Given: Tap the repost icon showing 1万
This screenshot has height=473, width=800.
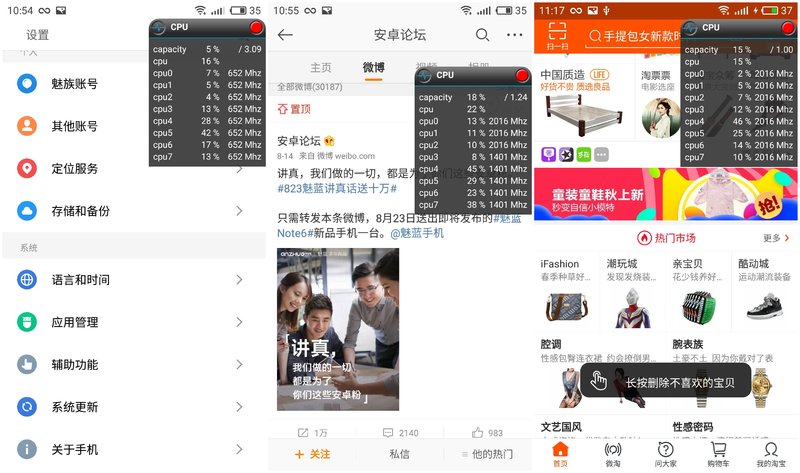Looking at the screenshot, I should [x=303, y=433].
